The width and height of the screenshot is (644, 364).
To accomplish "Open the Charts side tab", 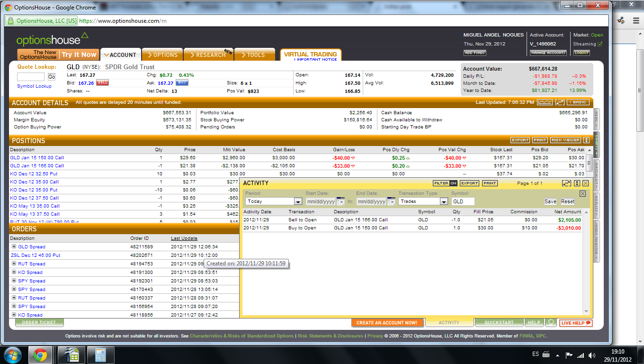I will (x=596, y=145).
